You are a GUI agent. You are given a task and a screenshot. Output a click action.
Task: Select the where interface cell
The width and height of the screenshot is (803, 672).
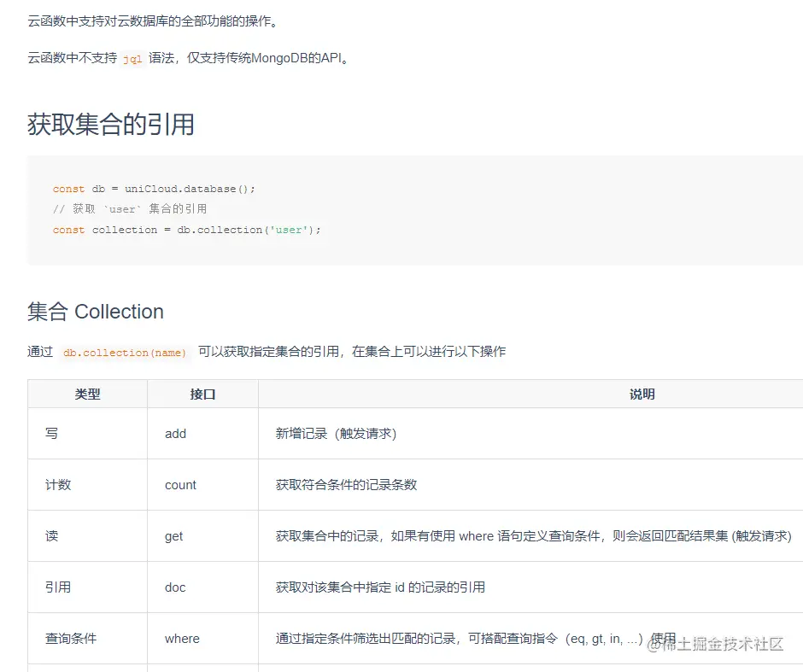pos(181,638)
